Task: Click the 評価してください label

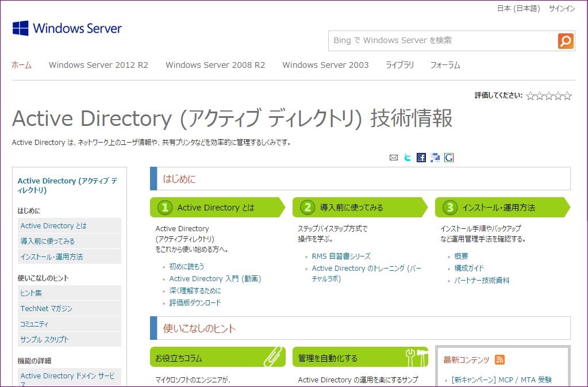Action: (498, 95)
